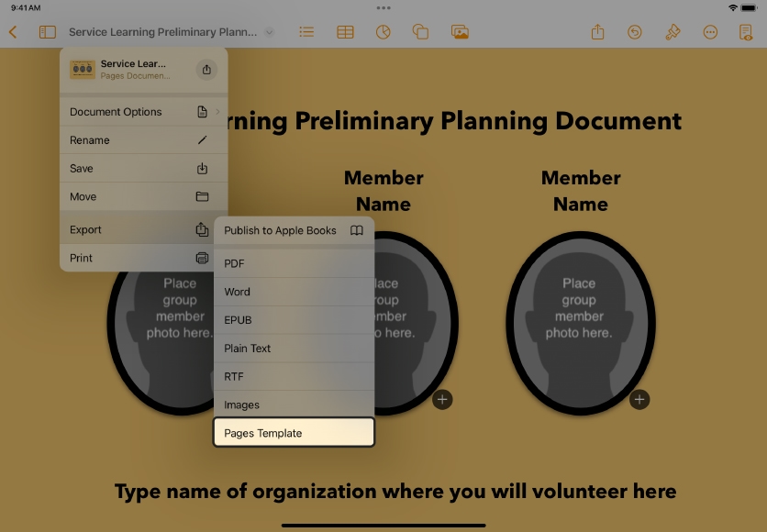767x532 pixels.
Task: Insert a chart from toolbar
Action: coord(383,32)
